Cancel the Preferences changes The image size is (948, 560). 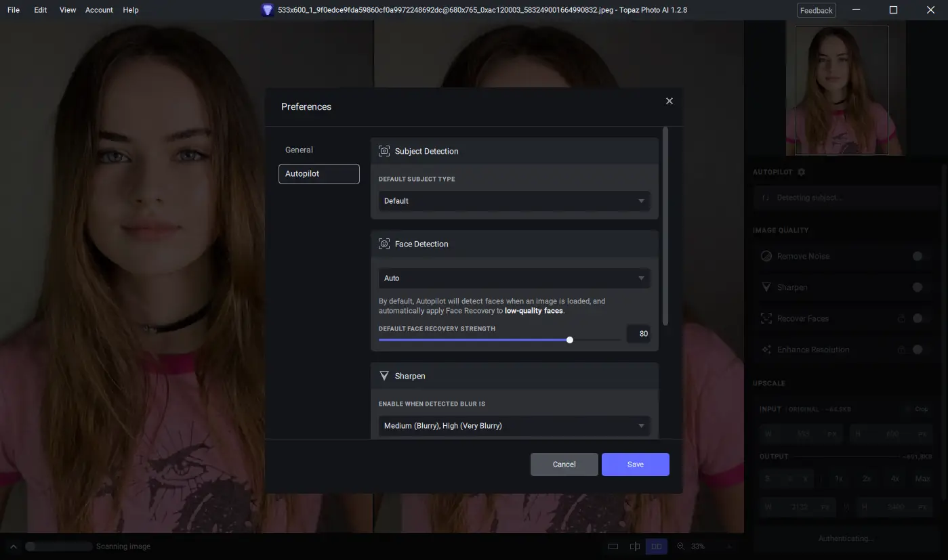(x=564, y=465)
